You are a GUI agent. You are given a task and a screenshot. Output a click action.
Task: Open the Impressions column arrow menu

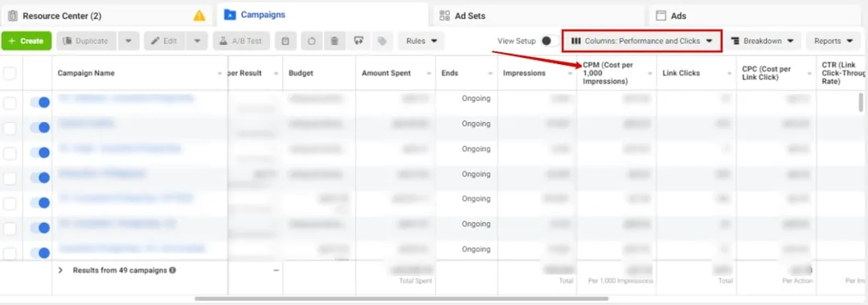click(x=570, y=74)
